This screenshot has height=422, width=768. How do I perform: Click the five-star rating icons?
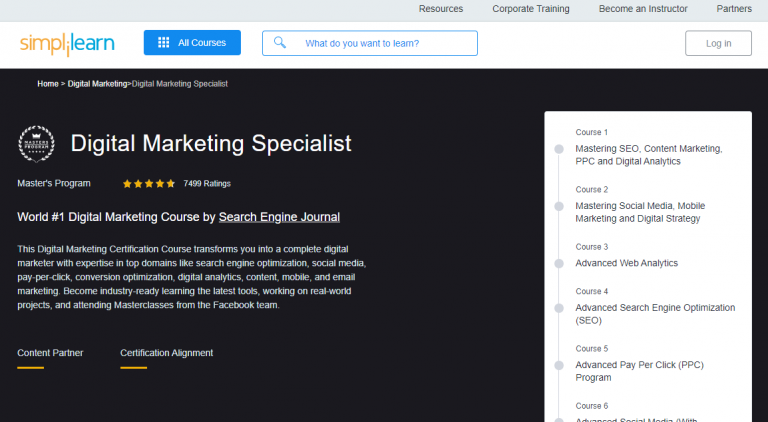click(x=148, y=184)
